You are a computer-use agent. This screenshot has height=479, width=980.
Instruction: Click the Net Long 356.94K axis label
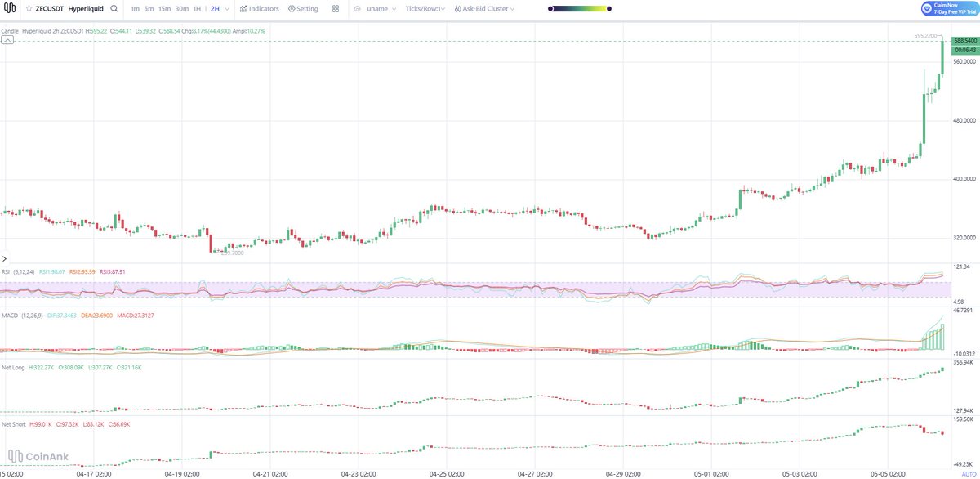(x=964, y=361)
